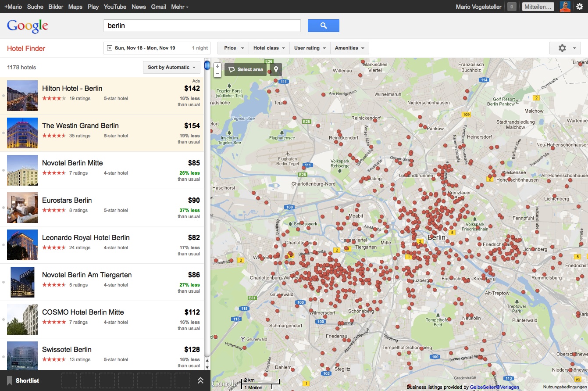The height and width of the screenshot is (391, 588).
Task: Click the 24 ratings text for Leonardo Royal
Action: (x=80, y=248)
